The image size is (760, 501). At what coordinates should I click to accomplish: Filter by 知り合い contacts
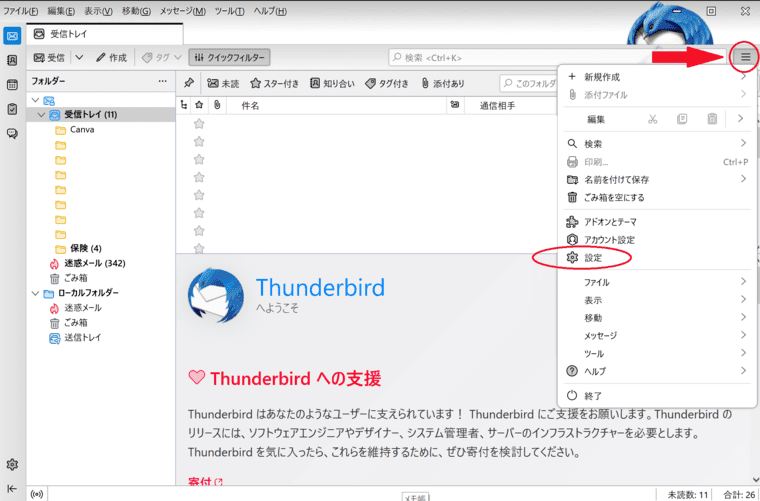[x=332, y=83]
